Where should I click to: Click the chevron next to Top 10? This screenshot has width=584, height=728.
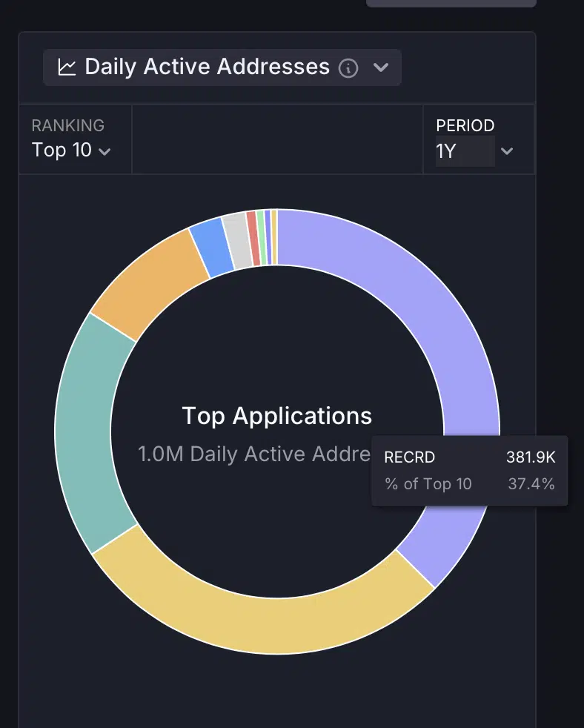click(105, 151)
